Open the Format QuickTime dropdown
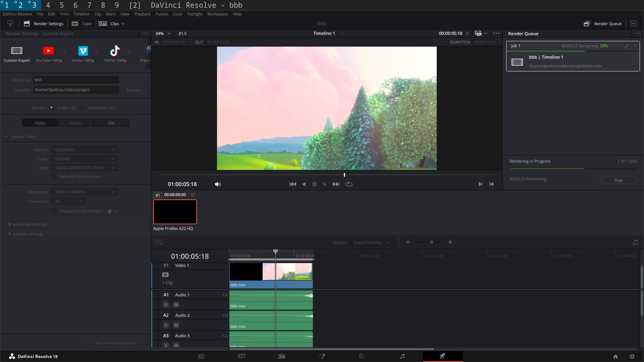This screenshot has width=644, height=362. 85,150
